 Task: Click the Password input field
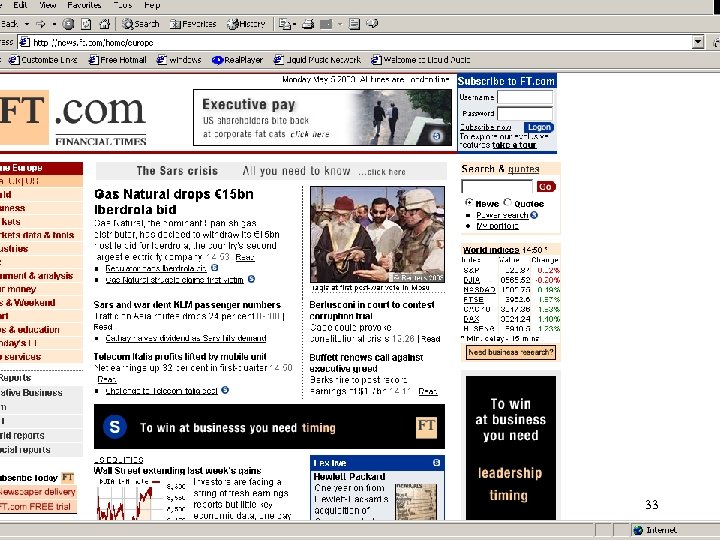[x=525, y=113]
